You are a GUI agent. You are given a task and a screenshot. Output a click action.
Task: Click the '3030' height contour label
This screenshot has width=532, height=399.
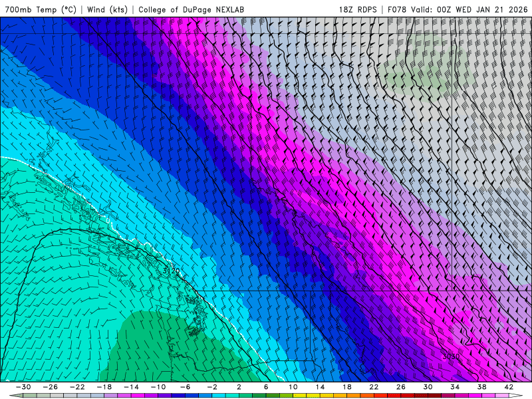(x=451, y=357)
